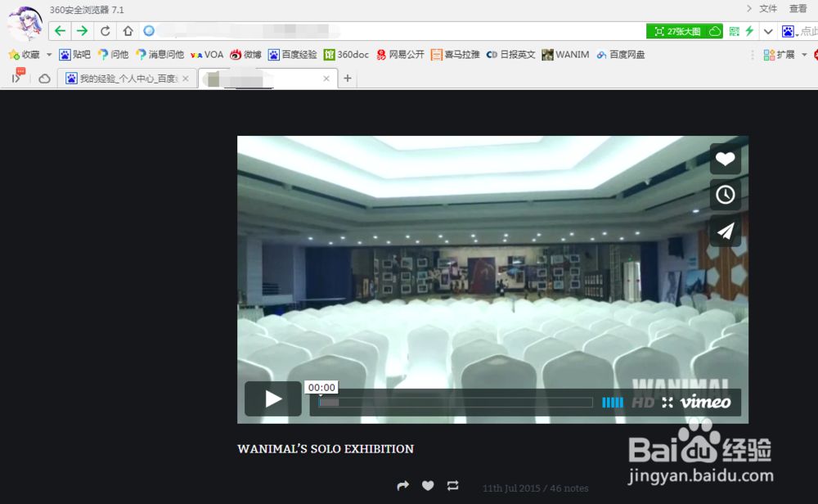Screen dimensions: 818x504
Task: Open the 微博 bookmark
Action: [245, 55]
